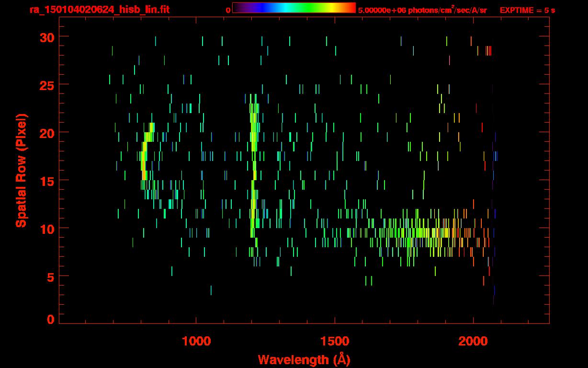Click the Spatial Row (Pixel) axis label
This screenshot has width=588, height=368.
tap(21, 170)
